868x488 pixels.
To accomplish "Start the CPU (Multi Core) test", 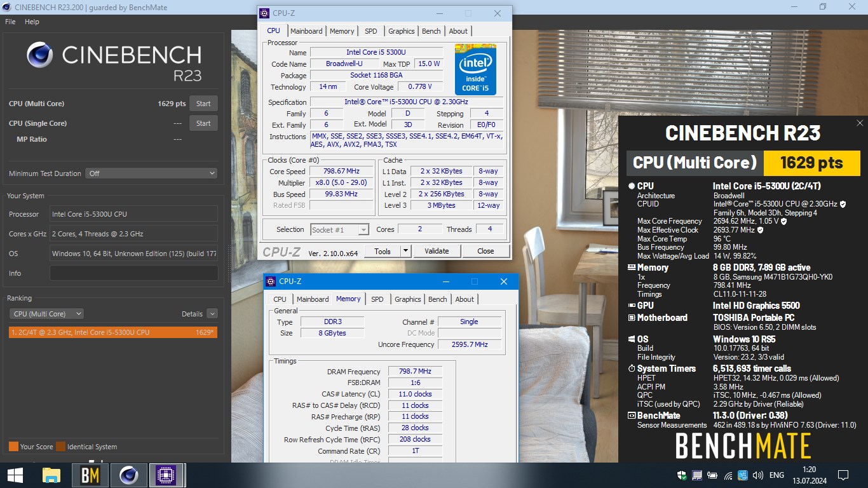I will pyautogui.click(x=203, y=104).
